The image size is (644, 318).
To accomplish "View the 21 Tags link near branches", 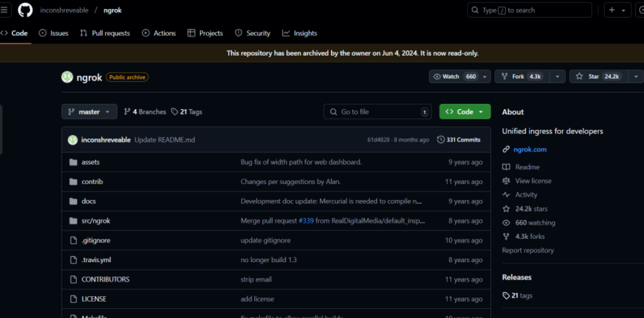I will point(186,112).
